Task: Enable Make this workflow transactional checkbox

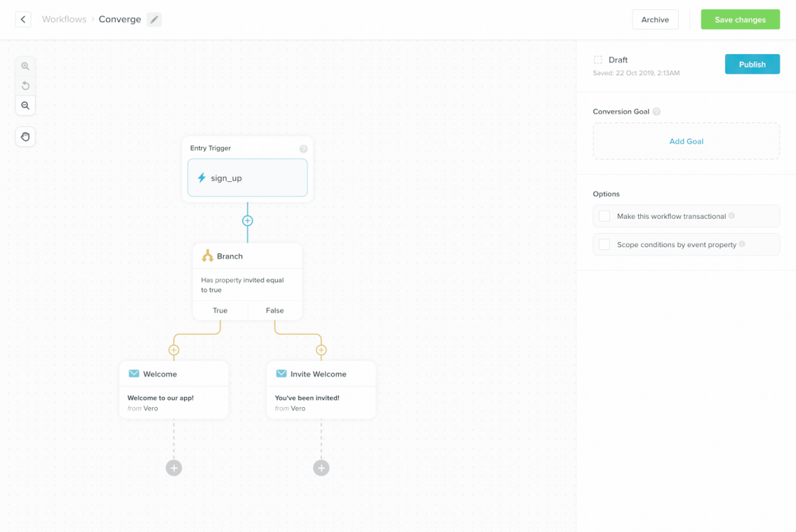Action: (x=604, y=216)
